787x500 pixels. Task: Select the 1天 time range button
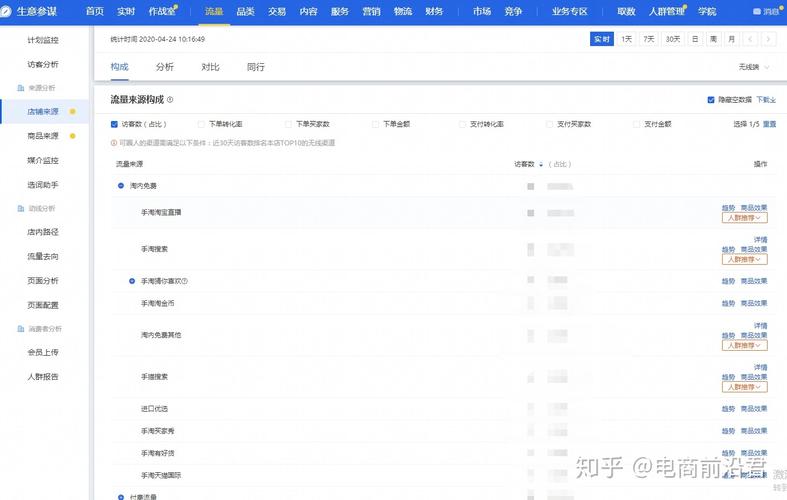[x=626, y=39]
